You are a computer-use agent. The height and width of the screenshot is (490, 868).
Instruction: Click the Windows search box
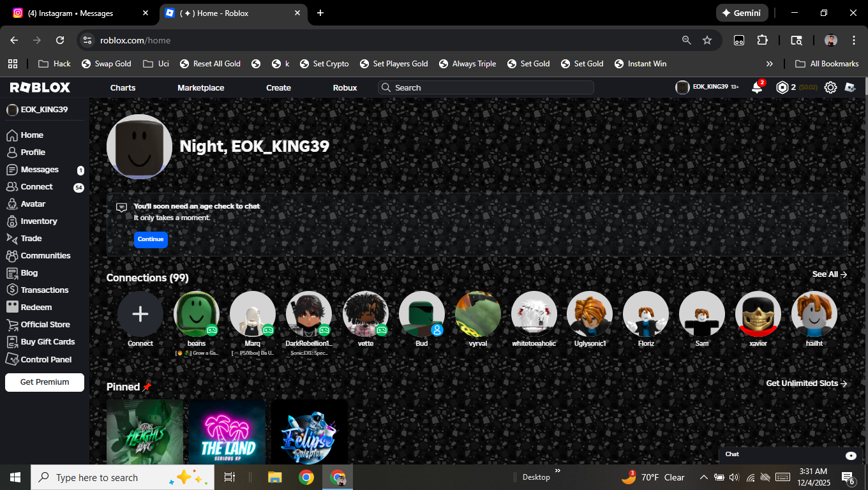(123, 477)
